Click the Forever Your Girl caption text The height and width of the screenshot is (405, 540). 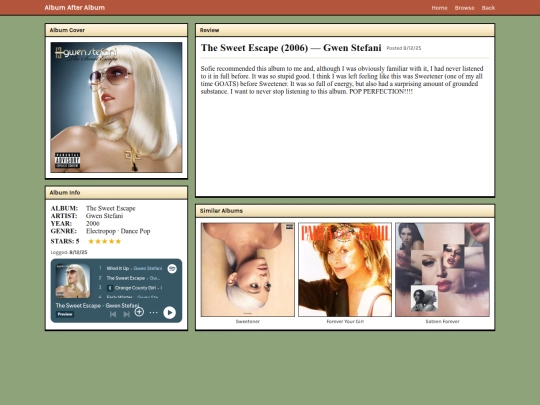[345, 321]
